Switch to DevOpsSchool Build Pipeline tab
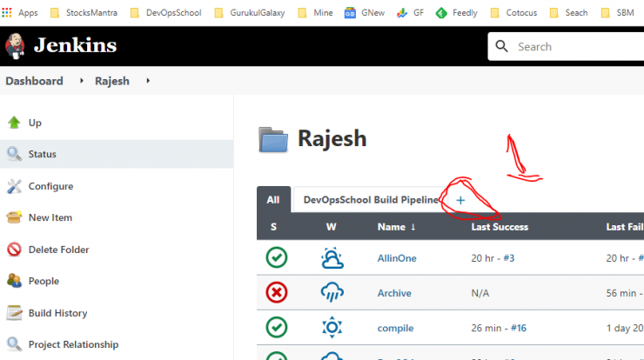The image size is (644, 360). [371, 200]
